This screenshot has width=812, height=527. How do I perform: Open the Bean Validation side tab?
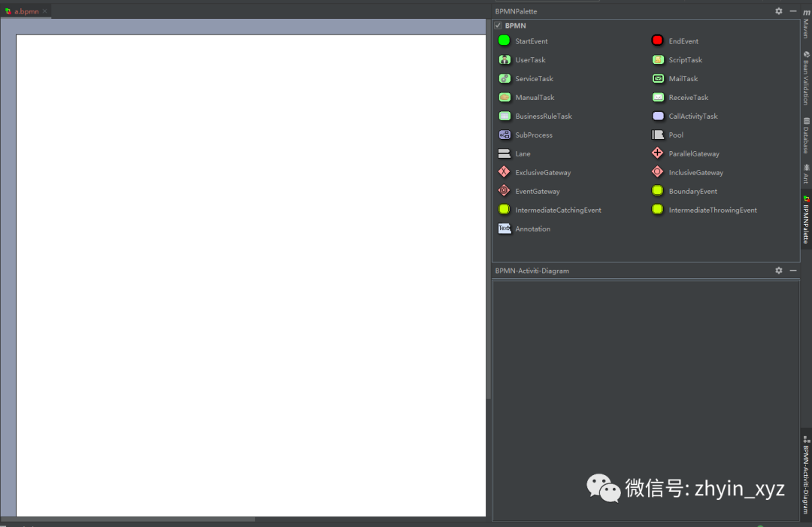point(806,78)
